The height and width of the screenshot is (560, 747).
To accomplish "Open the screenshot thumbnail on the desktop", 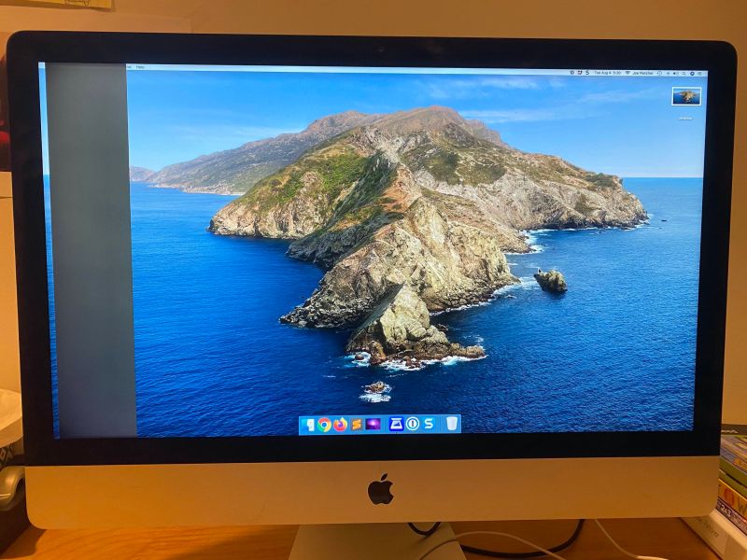I will click(684, 93).
